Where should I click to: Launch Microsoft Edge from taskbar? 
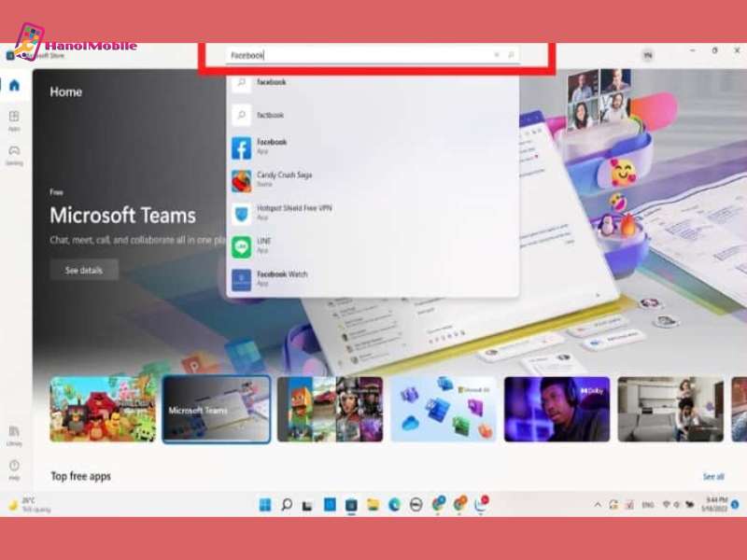tap(394, 504)
